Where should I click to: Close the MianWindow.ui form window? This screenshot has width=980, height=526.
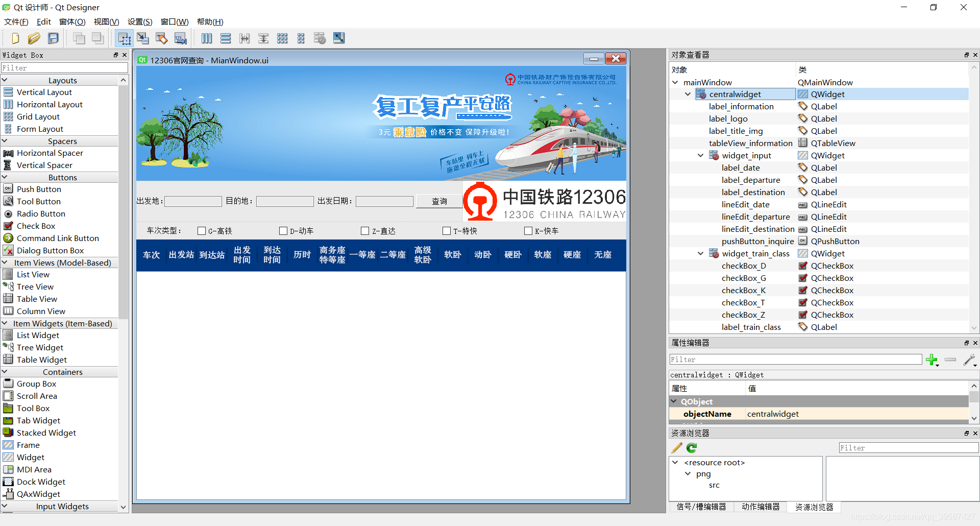616,59
